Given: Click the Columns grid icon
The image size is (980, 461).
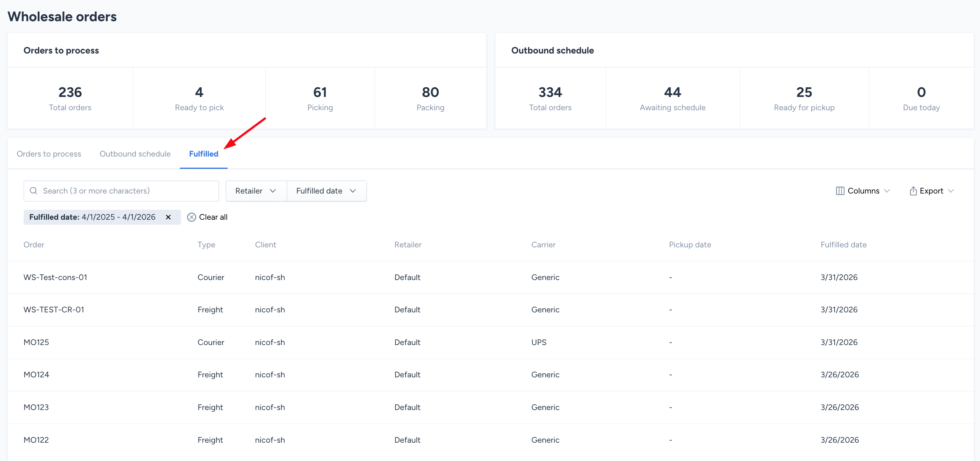Looking at the screenshot, I should (x=840, y=191).
